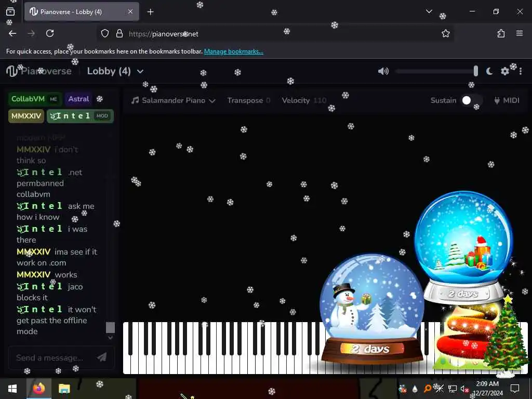Screen dimensions: 532x399
Task: Adjust the master volume slider
Action: (436, 71)
